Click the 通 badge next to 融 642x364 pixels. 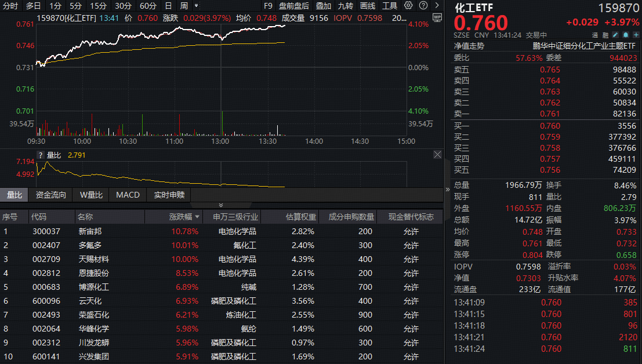pos(595,35)
